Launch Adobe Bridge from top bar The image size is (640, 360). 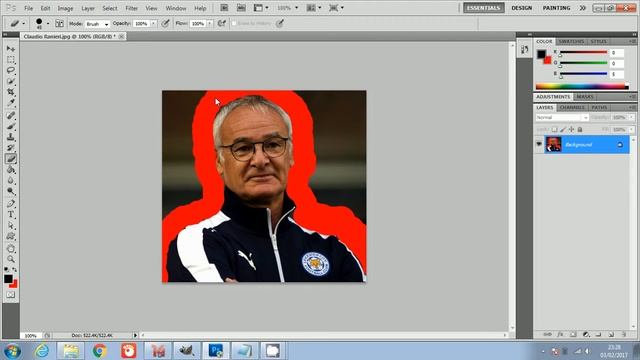[x=224, y=8]
